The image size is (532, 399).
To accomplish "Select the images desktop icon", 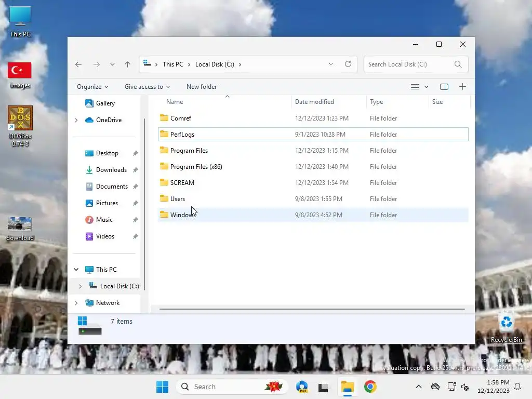I will (20, 75).
